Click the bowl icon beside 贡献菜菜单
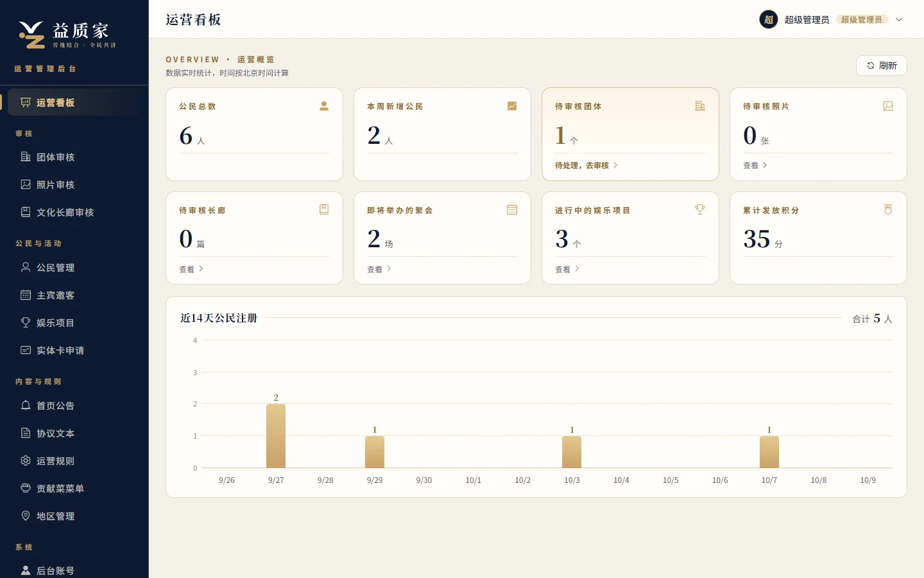 coord(26,488)
